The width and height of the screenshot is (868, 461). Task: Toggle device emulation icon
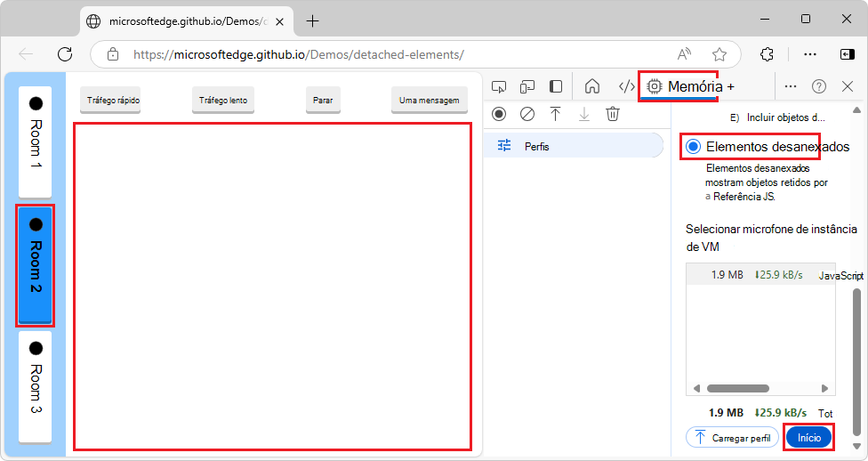click(527, 86)
